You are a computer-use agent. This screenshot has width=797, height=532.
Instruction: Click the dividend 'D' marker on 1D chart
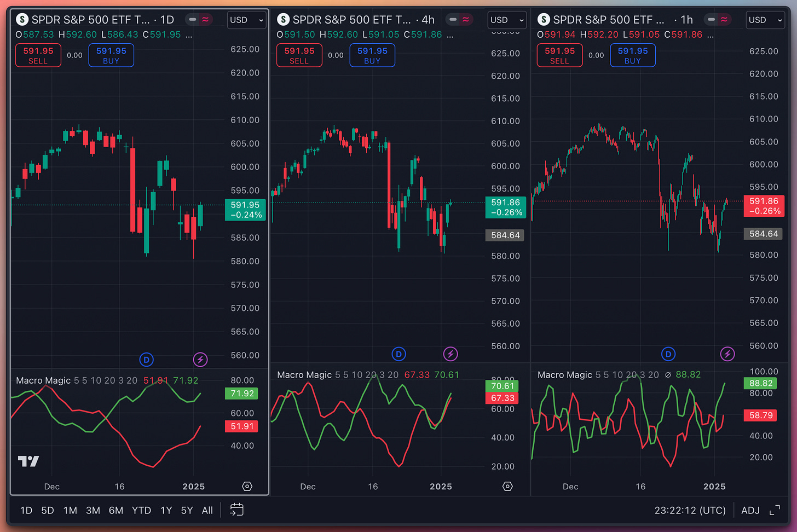[x=146, y=360]
